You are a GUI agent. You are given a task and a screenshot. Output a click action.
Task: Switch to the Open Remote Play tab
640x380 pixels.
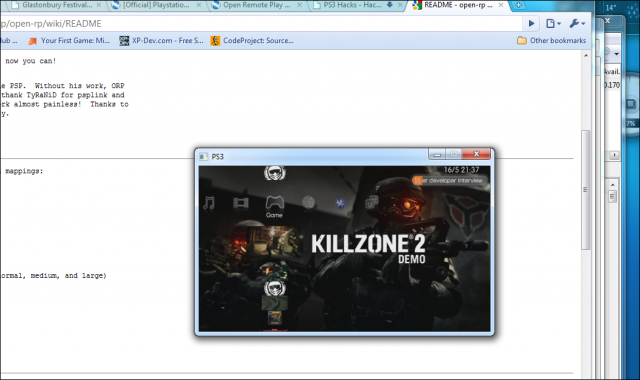pos(257,5)
